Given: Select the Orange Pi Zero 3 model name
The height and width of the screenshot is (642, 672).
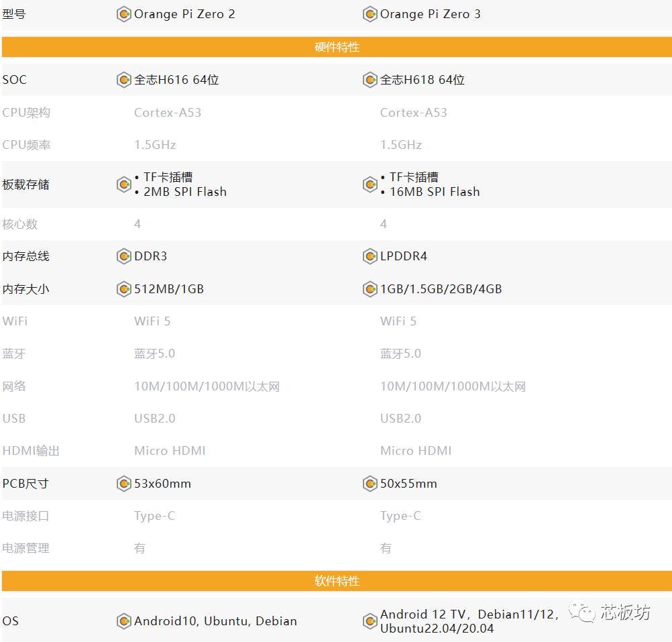Looking at the screenshot, I should click(x=431, y=14).
